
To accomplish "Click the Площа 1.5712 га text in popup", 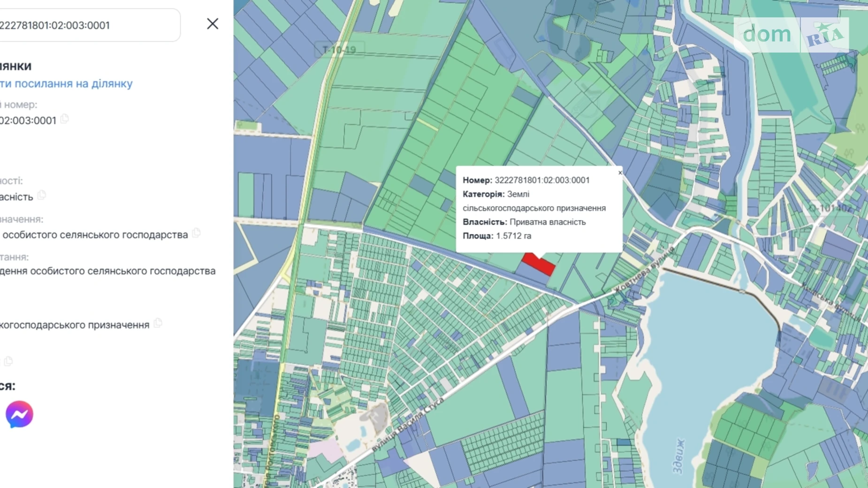I will click(497, 236).
